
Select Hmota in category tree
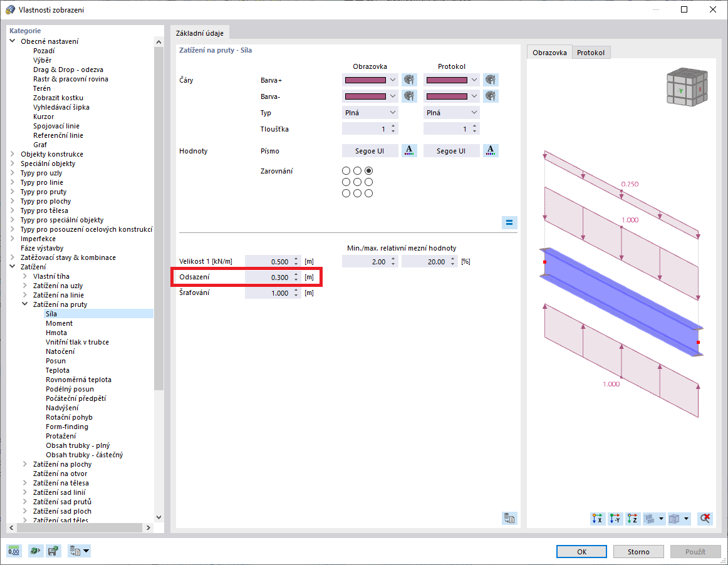pyautogui.click(x=56, y=333)
